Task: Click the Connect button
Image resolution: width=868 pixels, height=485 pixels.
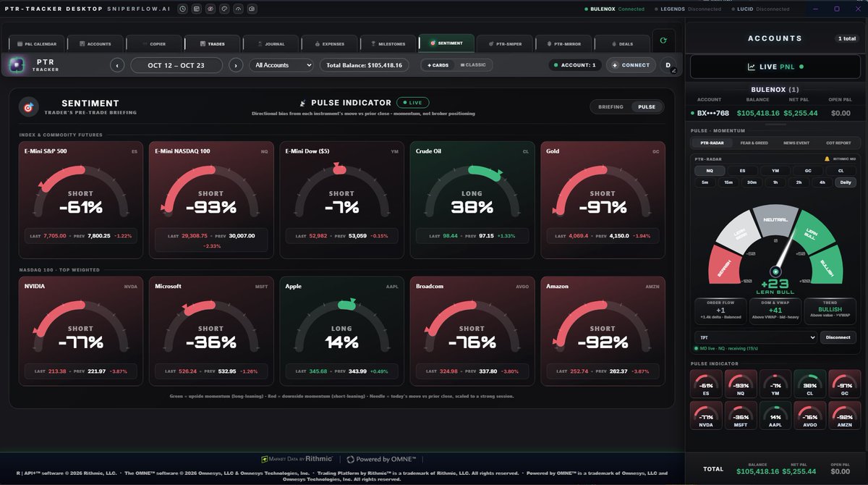Action: coord(631,65)
